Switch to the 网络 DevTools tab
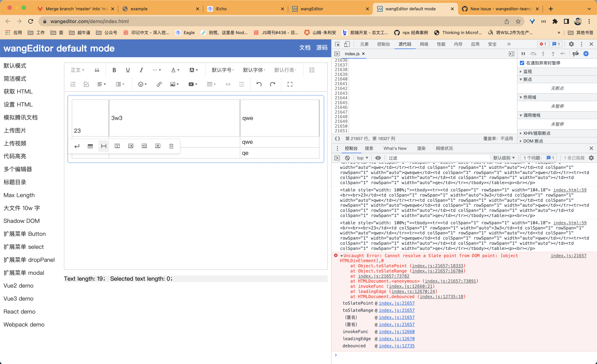This screenshot has width=597, height=364. coord(424,44)
